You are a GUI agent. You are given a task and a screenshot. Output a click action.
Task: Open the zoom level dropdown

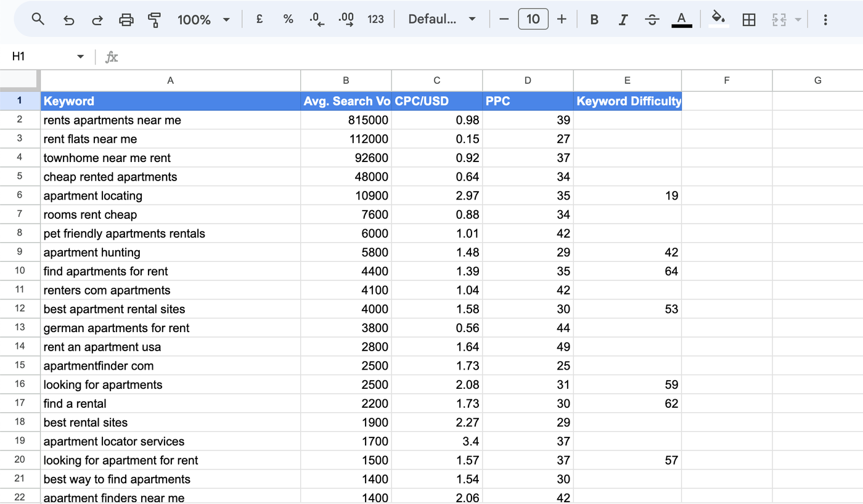coord(205,19)
